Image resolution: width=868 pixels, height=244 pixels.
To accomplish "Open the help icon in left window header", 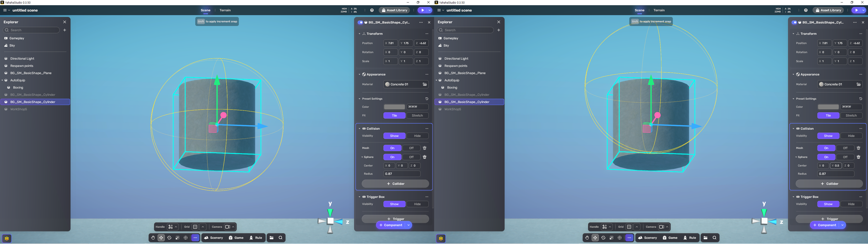I will coord(372,10).
